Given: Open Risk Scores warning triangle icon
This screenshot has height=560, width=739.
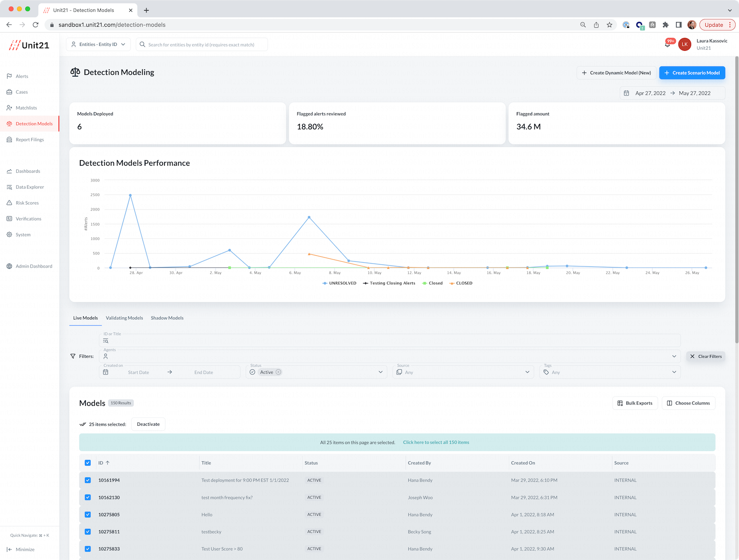Looking at the screenshot, I should tap(9, 203).
